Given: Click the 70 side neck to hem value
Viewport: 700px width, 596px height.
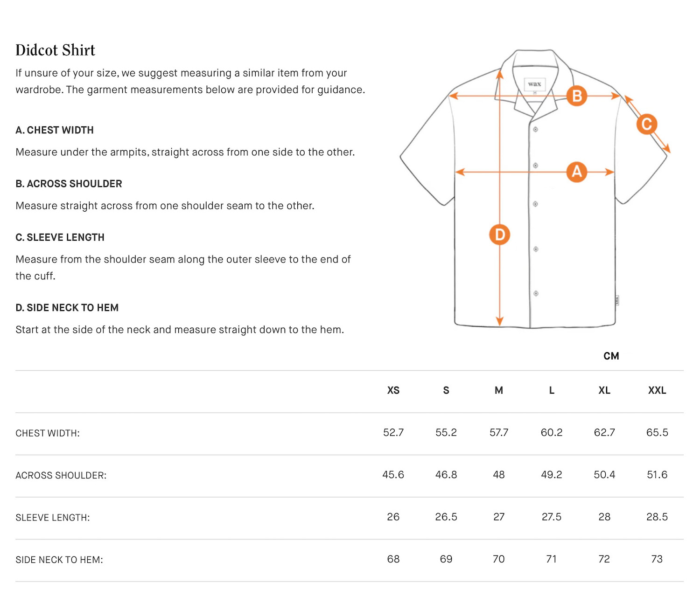Looking at the screenshot, I should pyautogui.click(x=499, y=559).
